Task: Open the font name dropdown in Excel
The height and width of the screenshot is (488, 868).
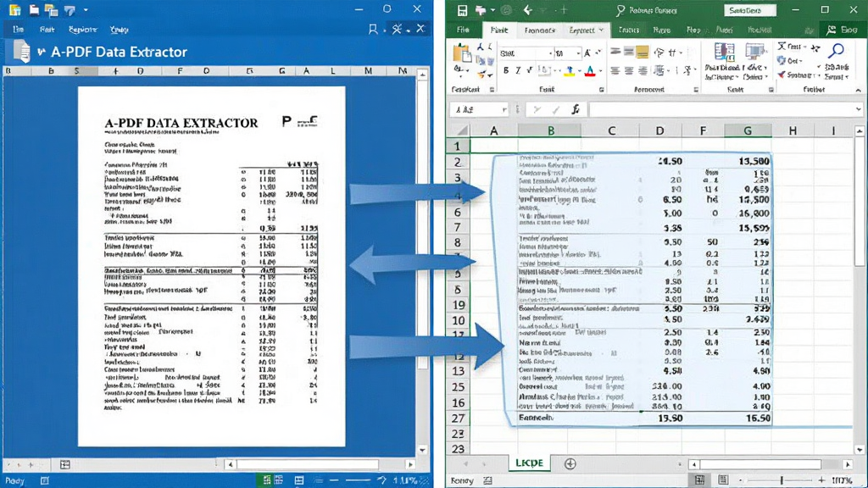Action: (x=550, y=53)
